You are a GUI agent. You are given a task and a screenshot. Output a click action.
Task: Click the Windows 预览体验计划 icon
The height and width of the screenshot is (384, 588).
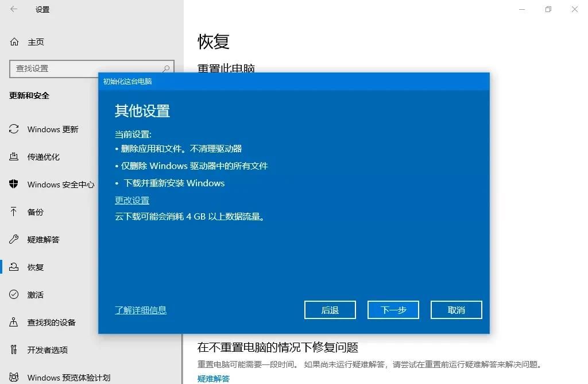point(13,377)
